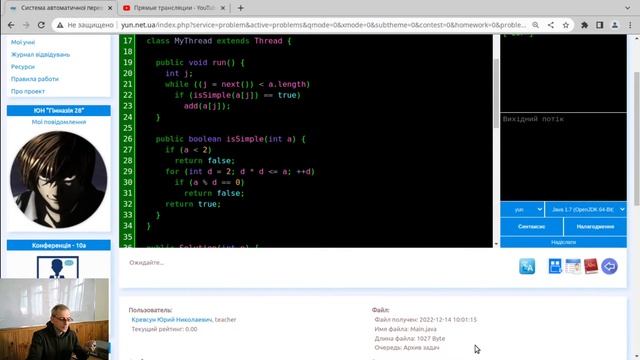This screenshot has width=640, height=360.
Task: Click the 'Очередь: Архив задач' text
Action: point(407,347)
